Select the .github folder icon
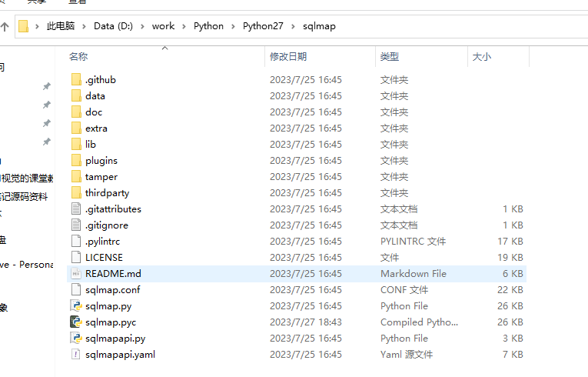The width and height of the screenshot is (588, 377). coord(75,80)
